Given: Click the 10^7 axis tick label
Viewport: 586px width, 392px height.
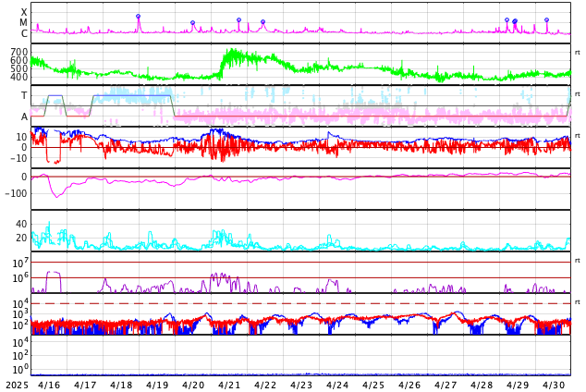Looking at the screenshot, I should [19, 263].
